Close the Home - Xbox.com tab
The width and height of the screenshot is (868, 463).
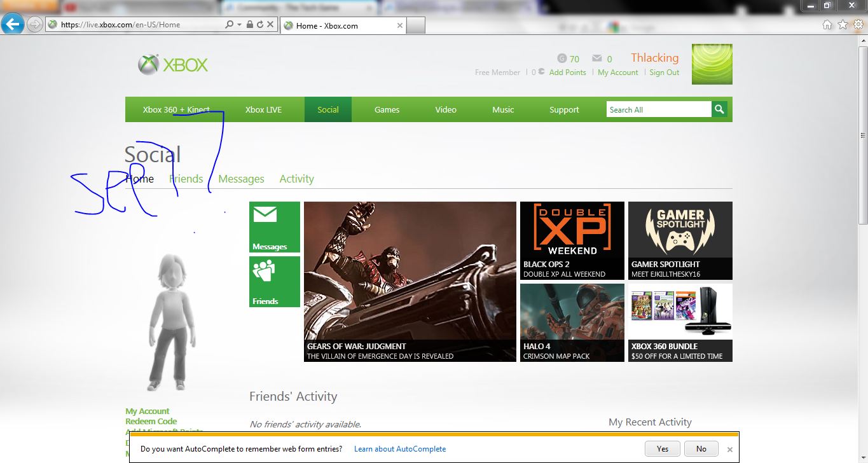point(399,25)
